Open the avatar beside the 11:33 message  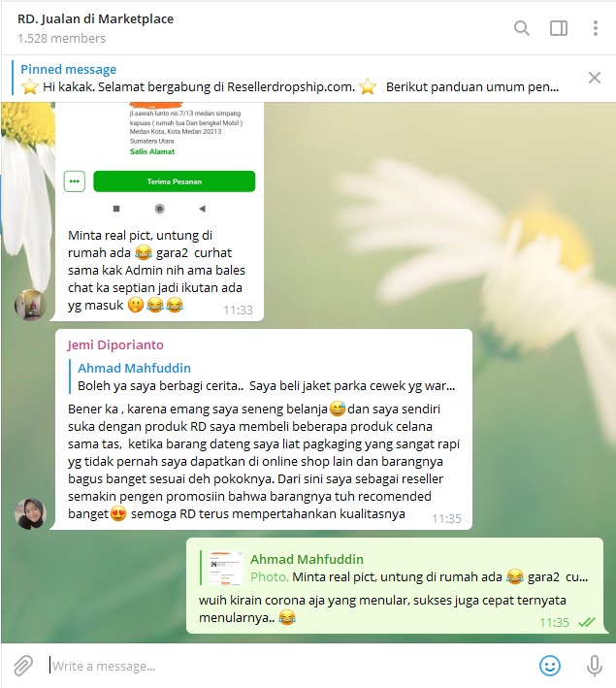click(30, 305)
